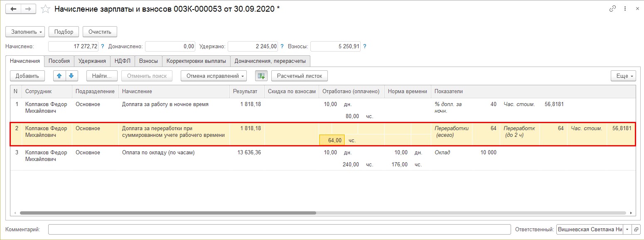Click the 56,8181 value in the first row

point(554,104)
